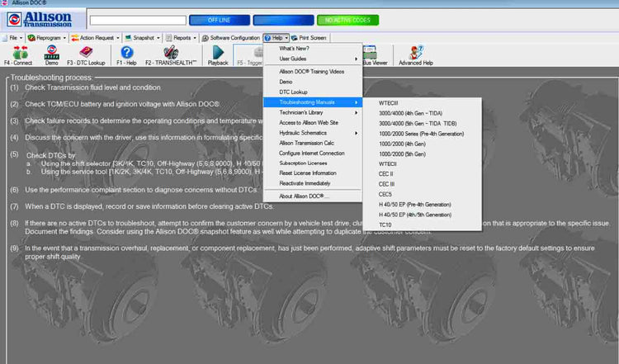The width and height of the screenshot is (619, 364).
Task: Click the F4 - Connect icon
Action: [17, 53]
